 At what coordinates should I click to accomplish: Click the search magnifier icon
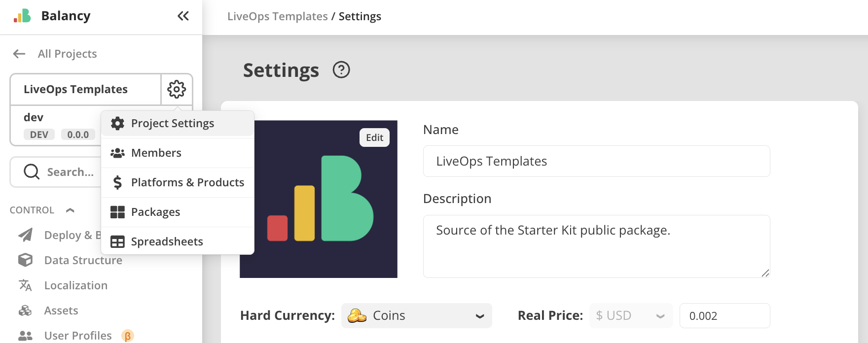click(x=31, y=171)
